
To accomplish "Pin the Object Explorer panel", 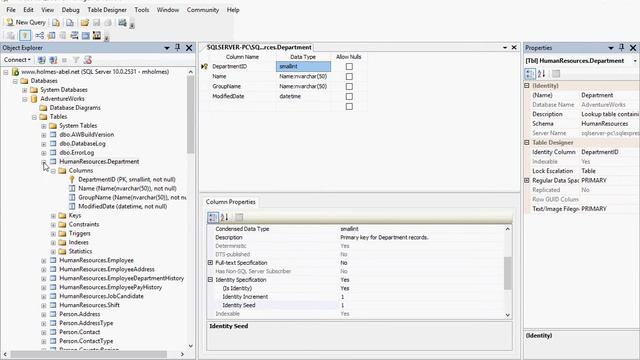I will [178, 48].
